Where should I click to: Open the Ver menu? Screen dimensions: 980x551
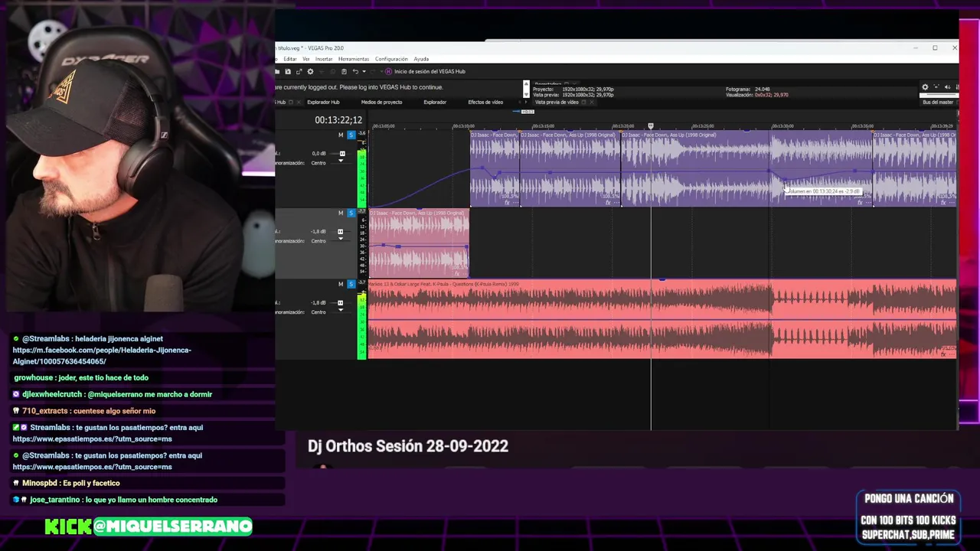306,59
